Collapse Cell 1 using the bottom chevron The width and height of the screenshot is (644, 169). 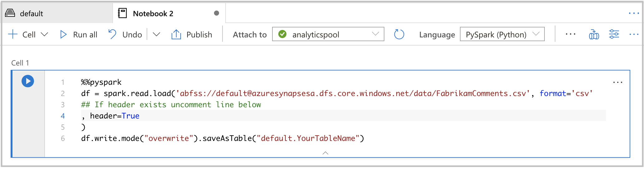[x=325, y=153]
